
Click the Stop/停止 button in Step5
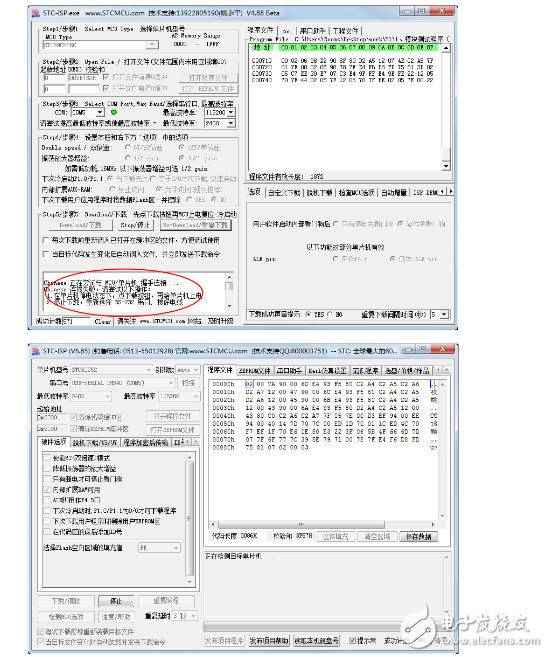(134, 225)
